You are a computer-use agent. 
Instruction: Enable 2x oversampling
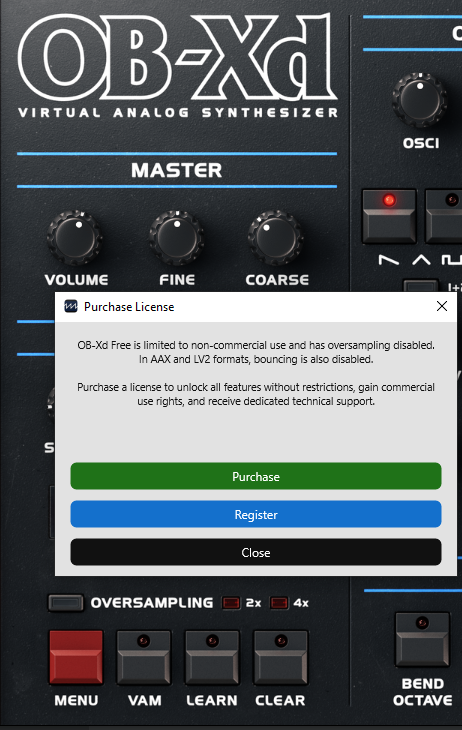pyautogui.click(x=231, y=603)
